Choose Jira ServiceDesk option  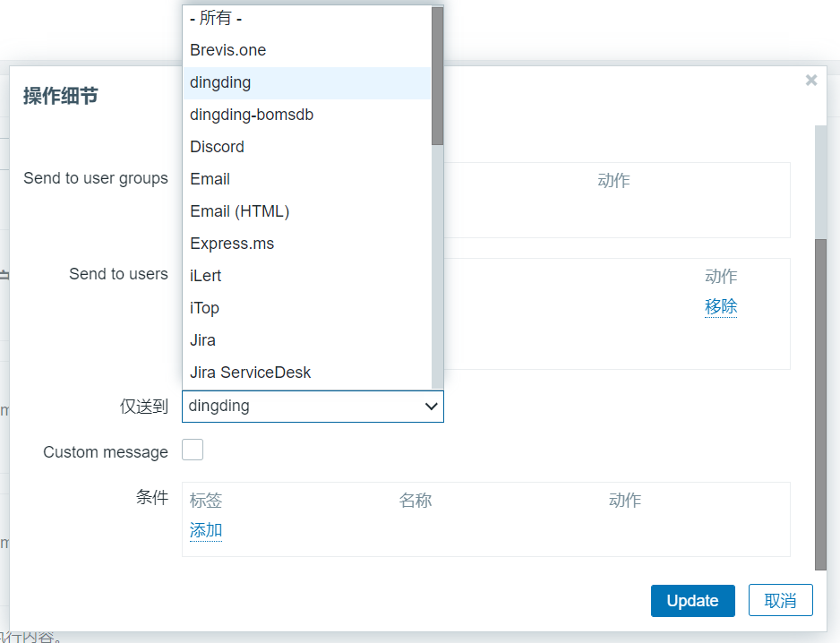307,373
